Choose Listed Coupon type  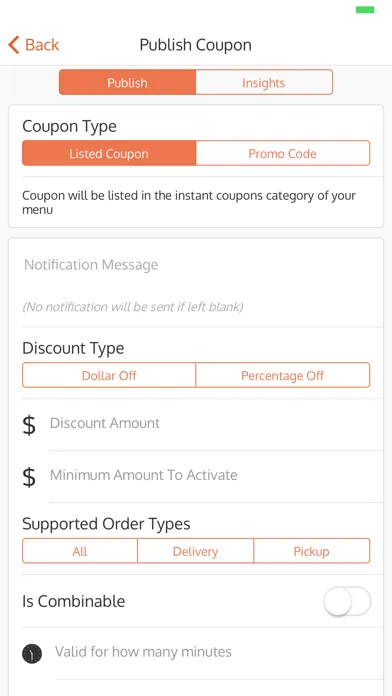click(x=109, y=153)
